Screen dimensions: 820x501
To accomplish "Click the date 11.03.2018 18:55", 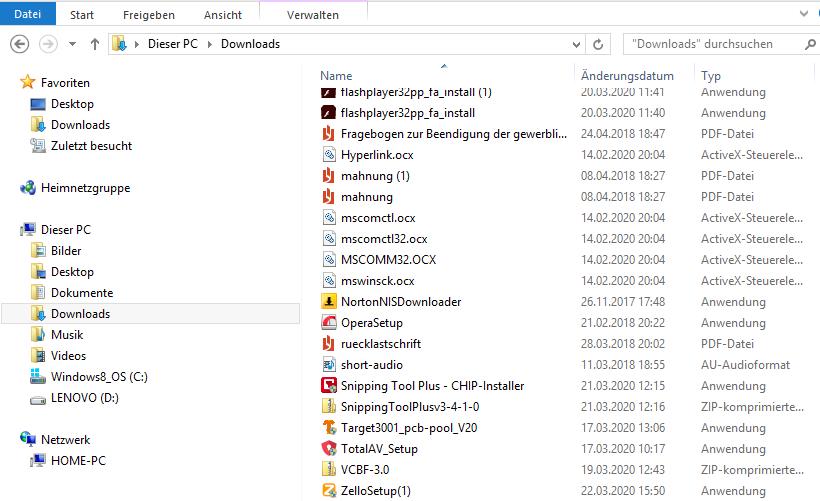I will 623,365.
